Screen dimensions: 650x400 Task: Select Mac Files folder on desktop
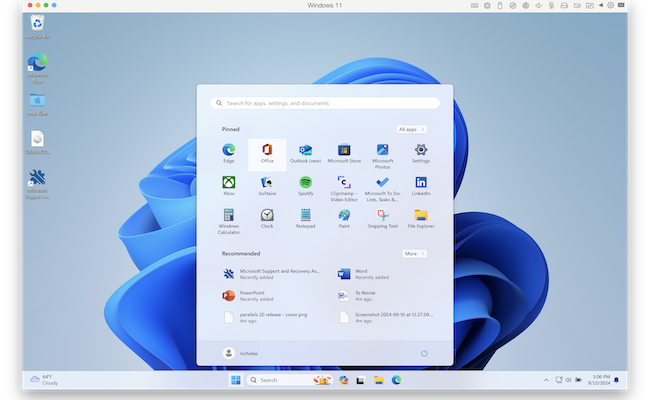coord(37,104)
